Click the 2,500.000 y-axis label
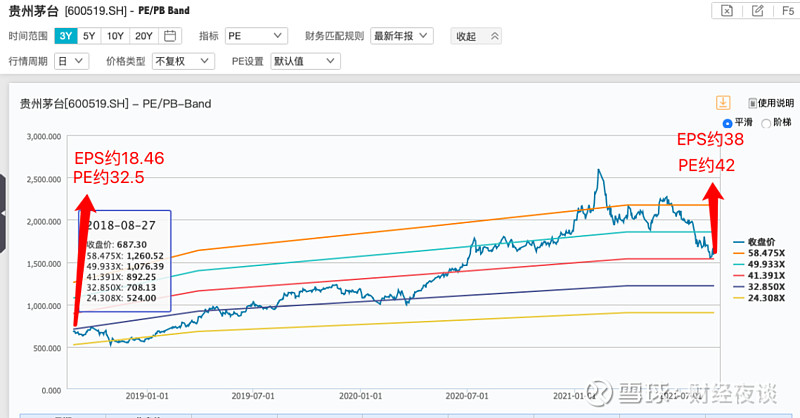Image resolution: width=800 pixels, height=418 pixels. click(x=44, y=179)
